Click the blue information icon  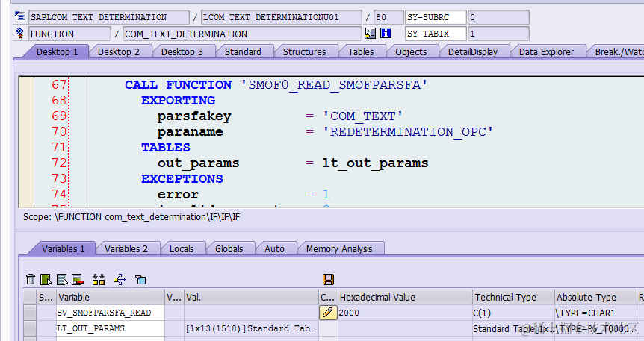[386, 34]
